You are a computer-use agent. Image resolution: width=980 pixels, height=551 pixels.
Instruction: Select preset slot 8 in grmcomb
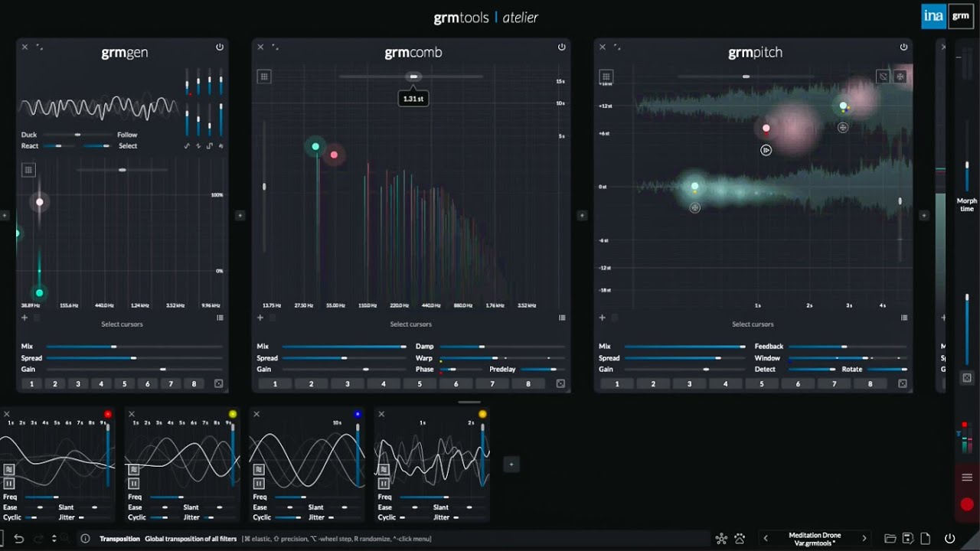click(x=528, y=384)
